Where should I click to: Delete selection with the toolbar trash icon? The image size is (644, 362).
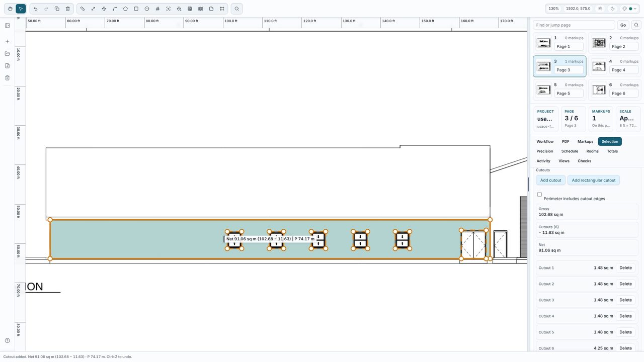coord(68,9)
